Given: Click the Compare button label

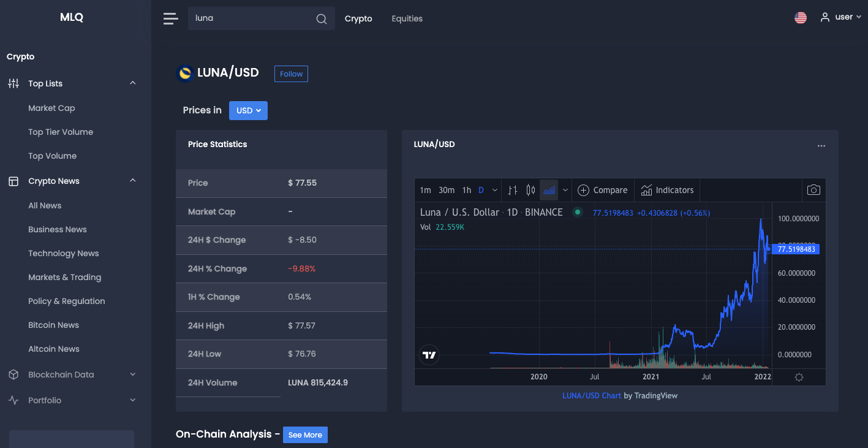Looking at the screenshot, I should [x=610, y=190].
